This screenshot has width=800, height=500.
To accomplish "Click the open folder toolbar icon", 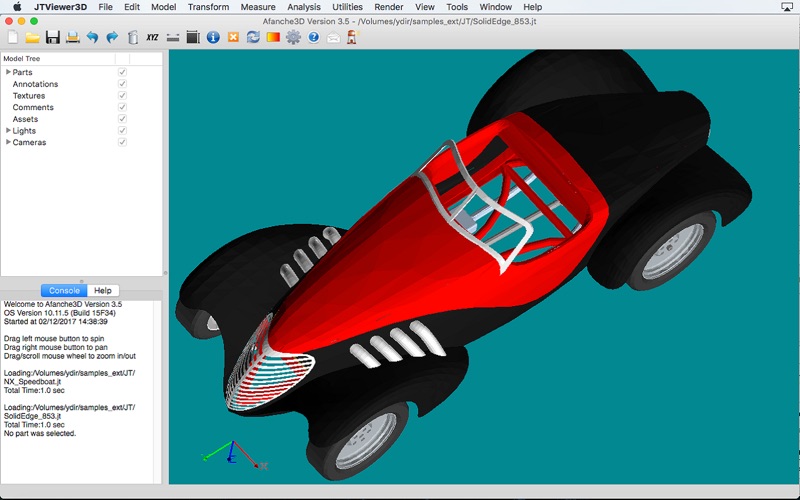I will click(x=32, y=37).
